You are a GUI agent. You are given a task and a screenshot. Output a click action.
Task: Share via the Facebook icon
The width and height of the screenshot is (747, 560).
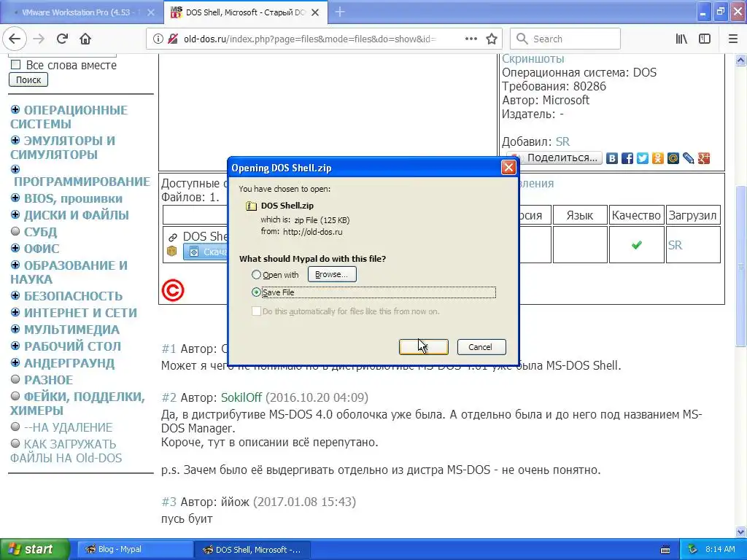[627, 158]
